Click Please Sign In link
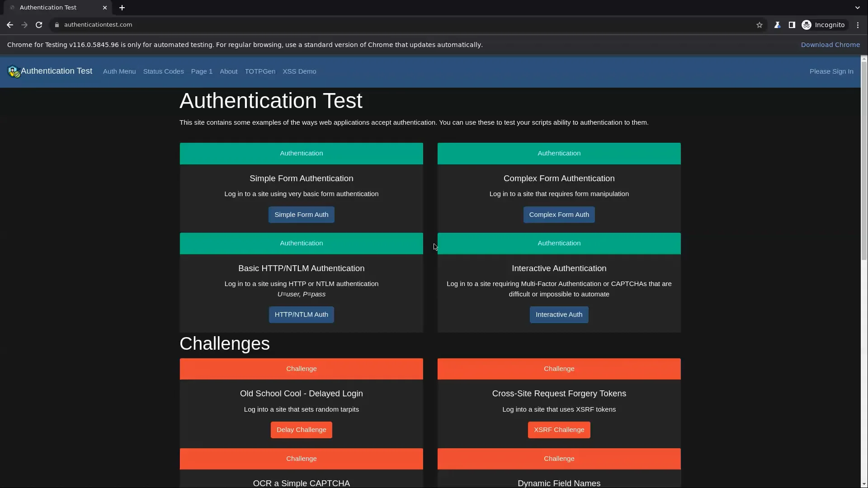 831,71
